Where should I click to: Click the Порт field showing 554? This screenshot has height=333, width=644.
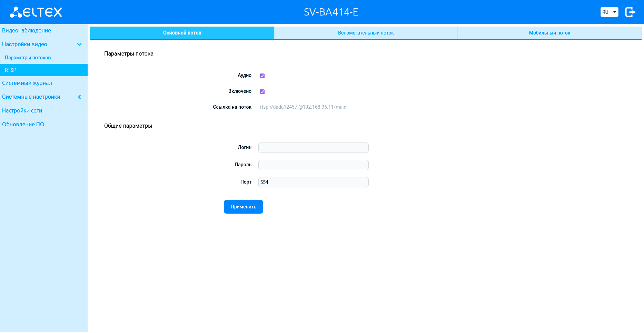click(314, 182)
